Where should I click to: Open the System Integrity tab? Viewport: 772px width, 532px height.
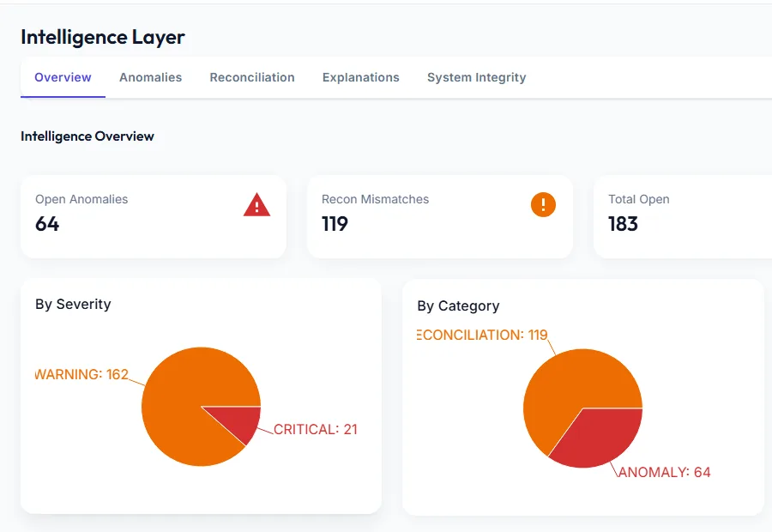click(477, 77)
